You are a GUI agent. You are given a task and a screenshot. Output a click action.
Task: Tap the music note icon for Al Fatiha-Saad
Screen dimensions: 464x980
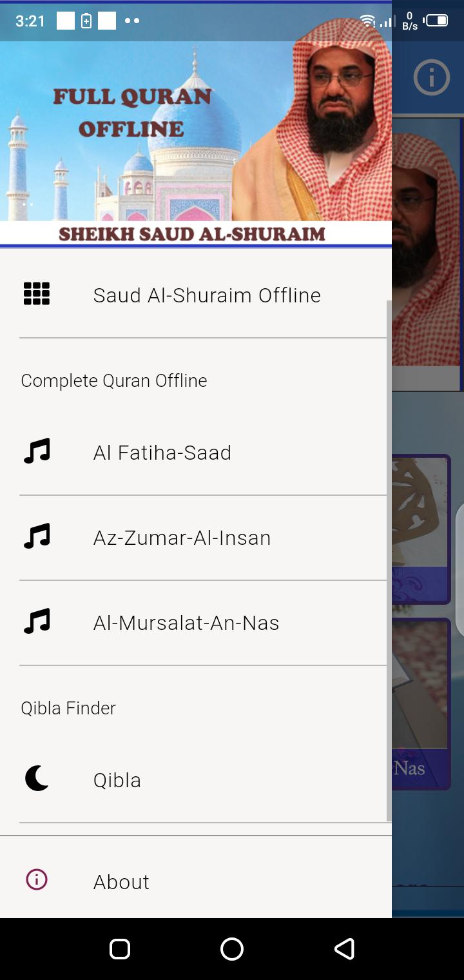point(37,451)
